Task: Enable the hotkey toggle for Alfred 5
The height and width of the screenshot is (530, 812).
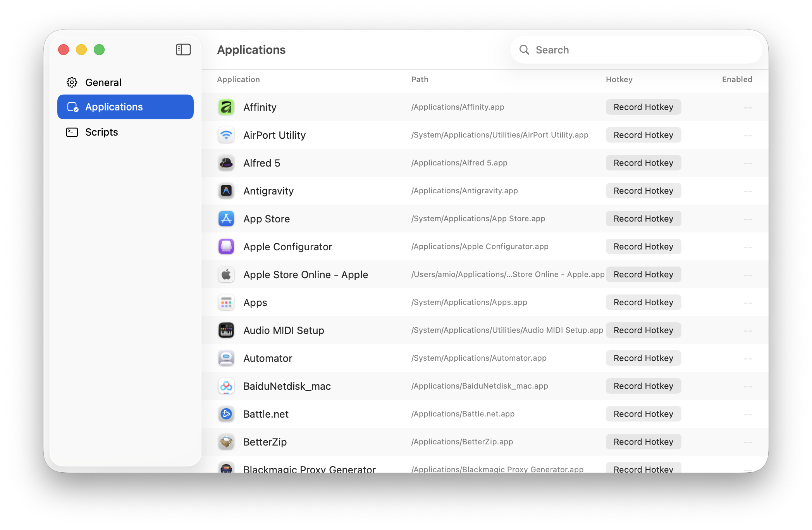Action: (x=748, y=163)
